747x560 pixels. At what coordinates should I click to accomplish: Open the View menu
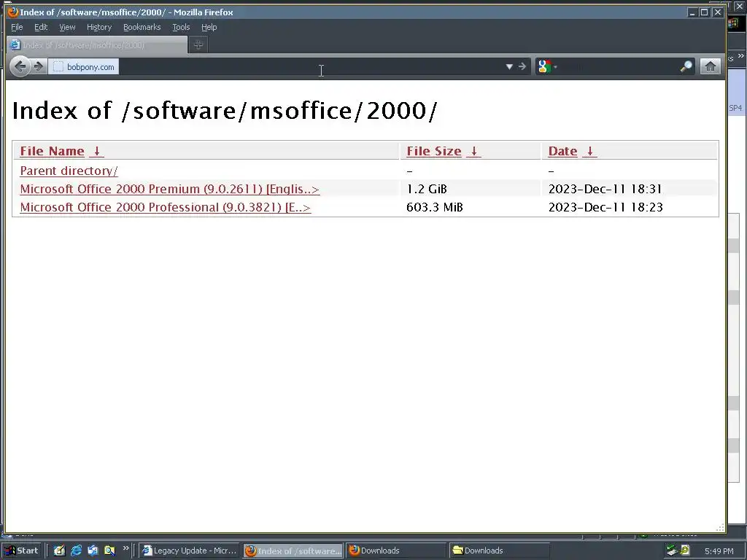coord(67,27)
